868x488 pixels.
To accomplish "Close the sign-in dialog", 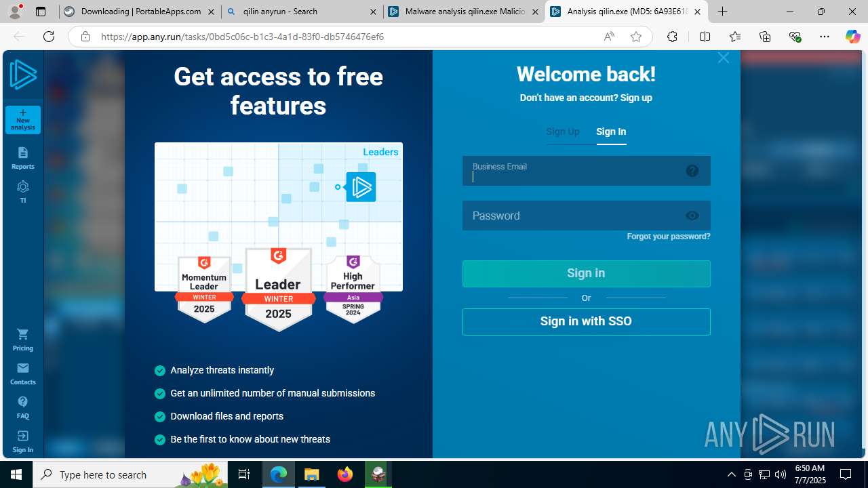I will (x=724, y=58).
